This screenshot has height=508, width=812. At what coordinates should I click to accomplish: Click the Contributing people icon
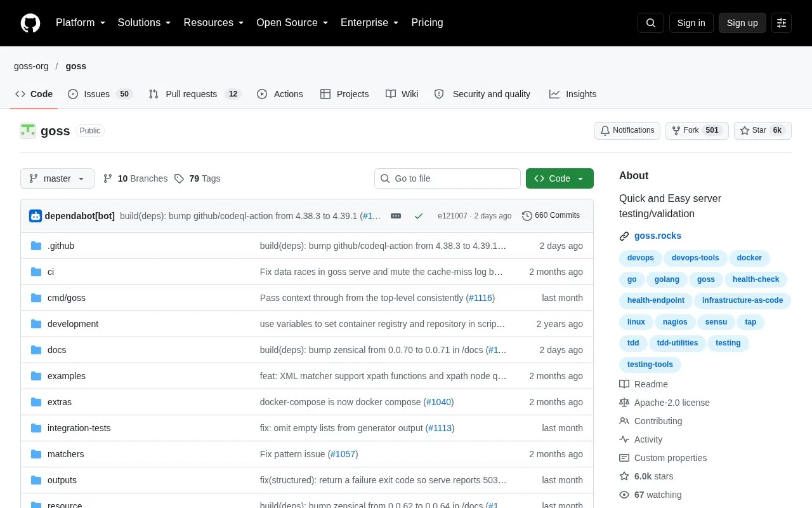point(624,421)
